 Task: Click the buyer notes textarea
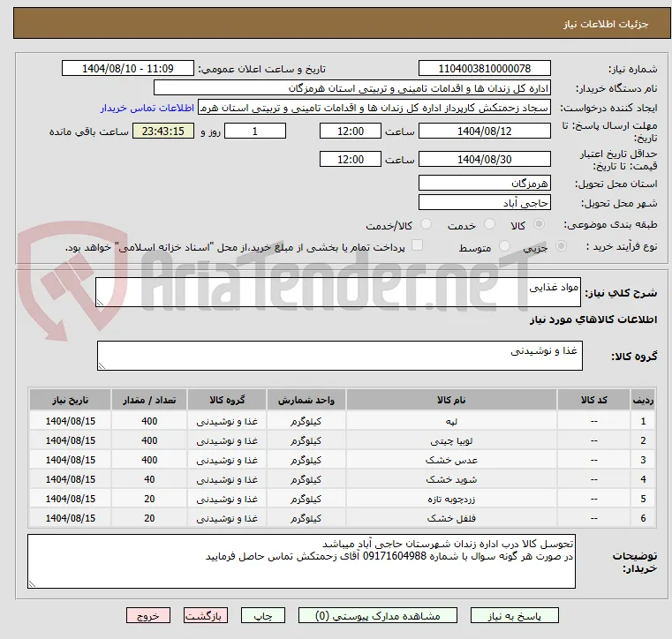click(301, 561)
